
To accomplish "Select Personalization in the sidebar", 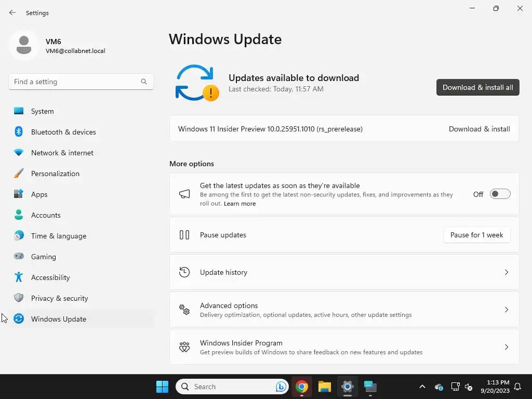I will pyautogui.click(x=55, y=174).
